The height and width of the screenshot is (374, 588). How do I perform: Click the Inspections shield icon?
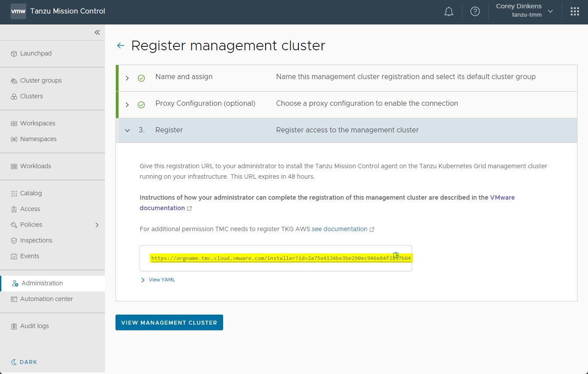coord(14,241)
